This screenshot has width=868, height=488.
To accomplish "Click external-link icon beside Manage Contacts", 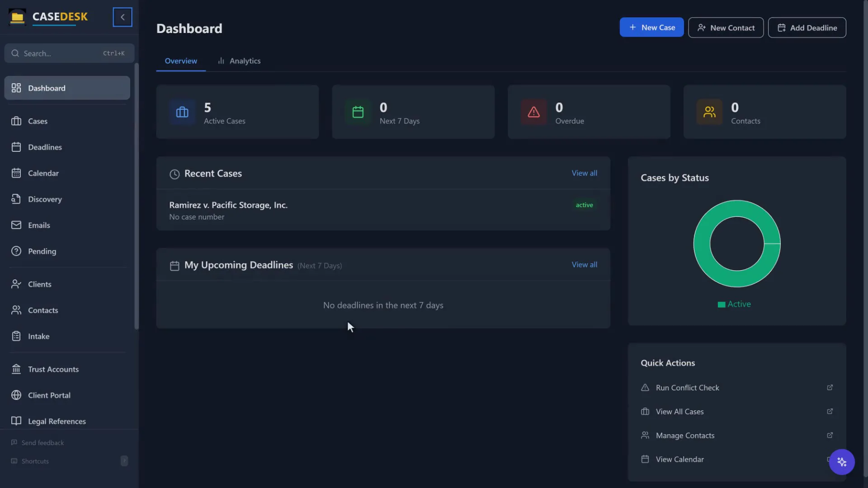I will tap(830, 436).
